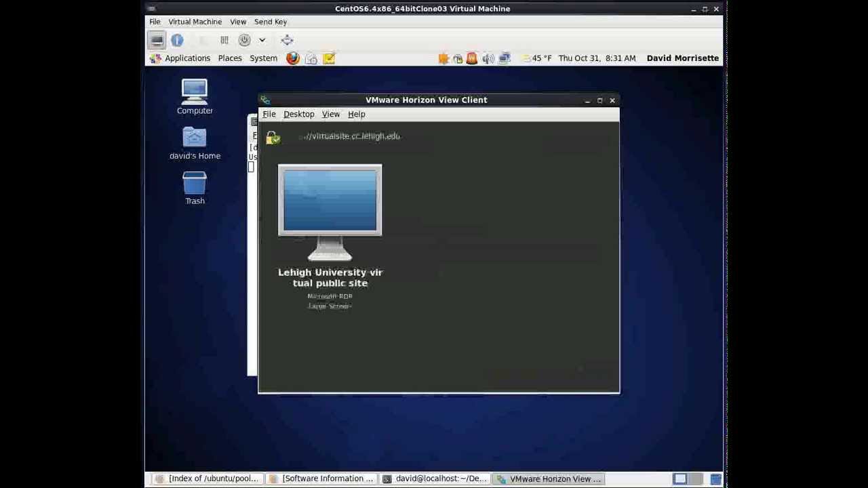Click the Microsoft RDP protocol label

pyautogui.click(x=330, y=296)
